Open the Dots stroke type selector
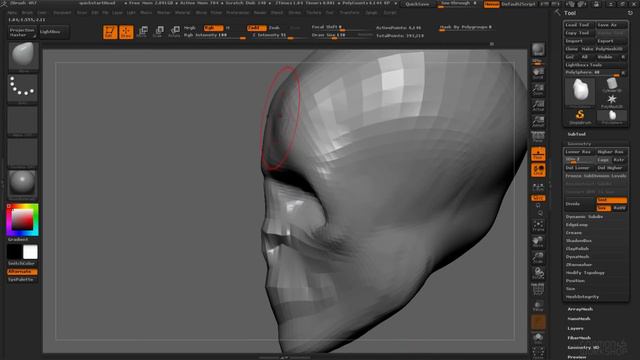This screenshot has width=640, height=360. [22, 87]
